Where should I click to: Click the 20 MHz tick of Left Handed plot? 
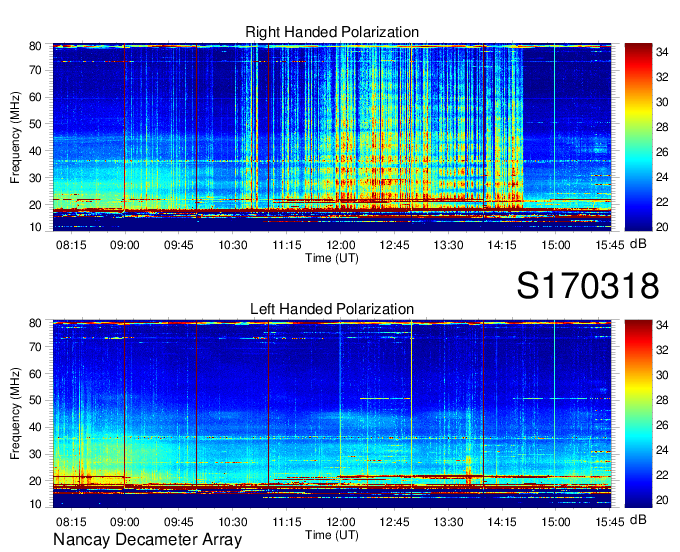(35, 481)
